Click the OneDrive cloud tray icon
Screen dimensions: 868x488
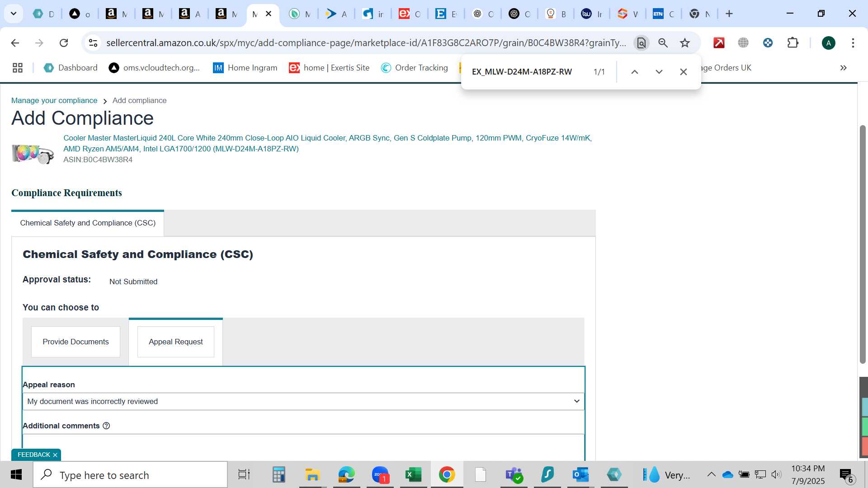click(x=727, y=474)
